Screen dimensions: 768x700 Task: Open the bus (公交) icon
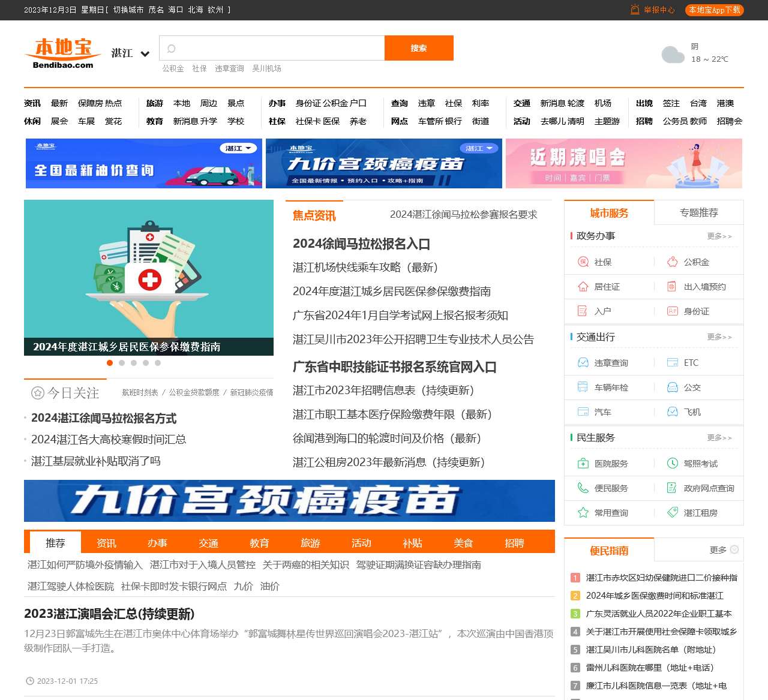click(x=673, y=387)
